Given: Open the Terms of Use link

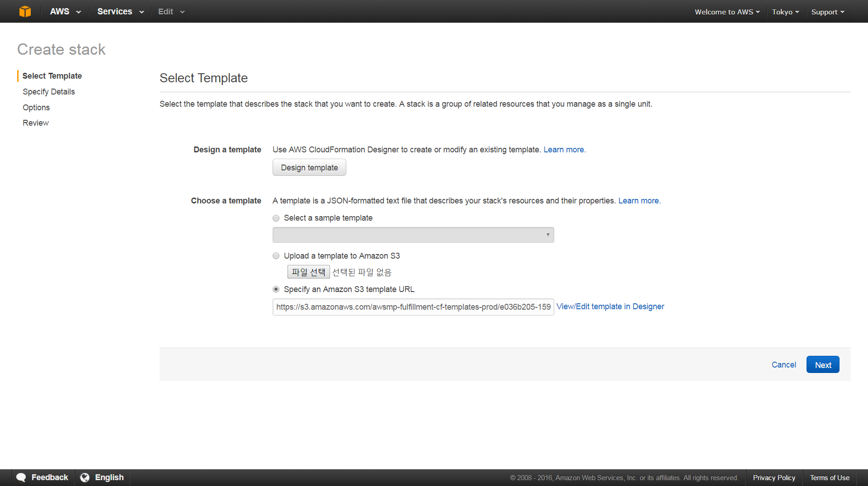Looking at the screenshot, I should pos(830,478).
